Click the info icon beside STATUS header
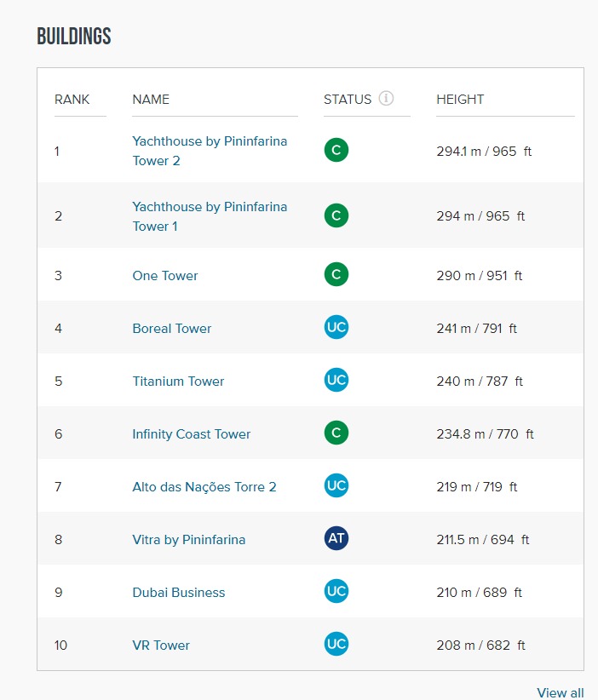Viewport: 598px width, 700px height. 386,98
